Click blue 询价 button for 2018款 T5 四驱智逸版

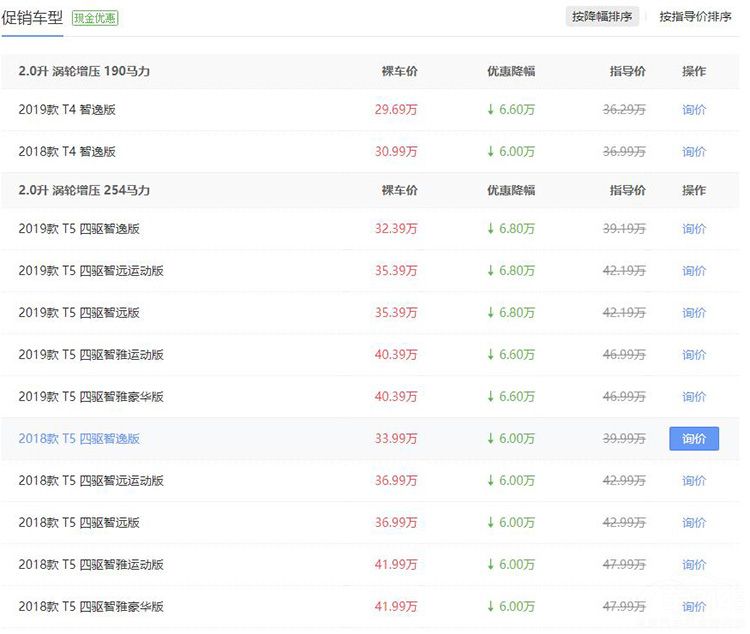tap(694, 439)
